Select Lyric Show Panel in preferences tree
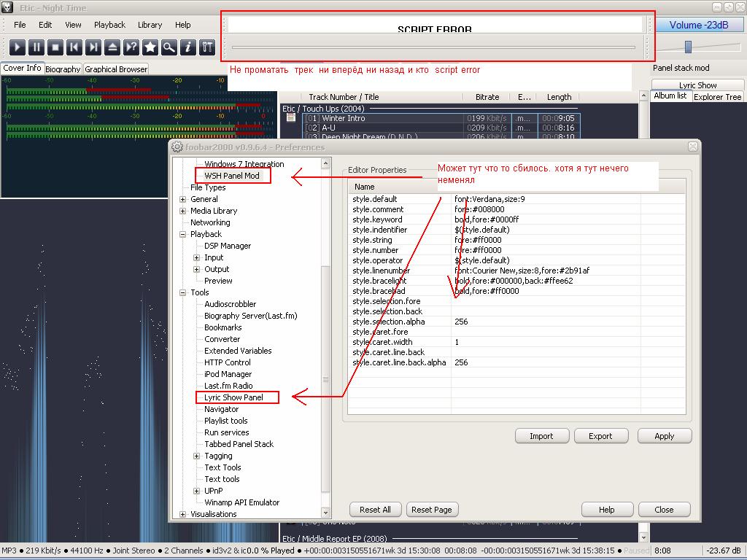The image size is (747, 560). (x=234, y=397)
